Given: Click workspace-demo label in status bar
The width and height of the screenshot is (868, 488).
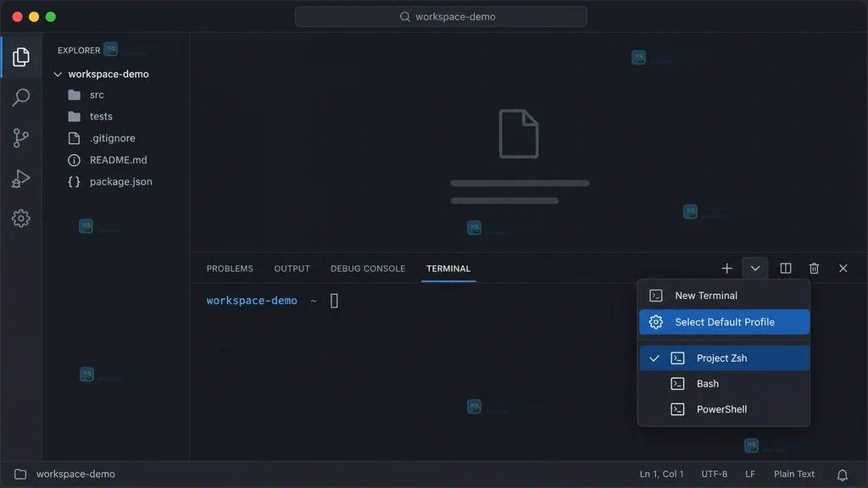Looking at the screenshot, I should (75, 474).
